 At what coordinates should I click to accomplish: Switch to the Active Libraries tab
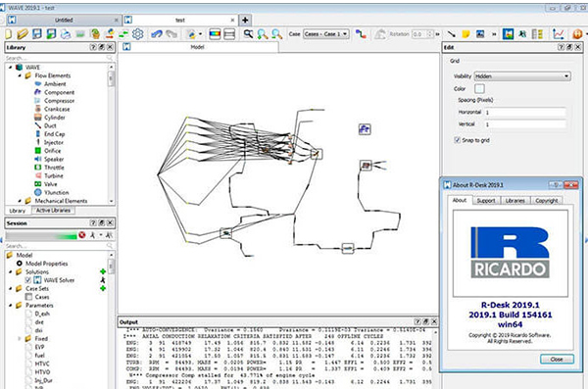tap(53, 211)
